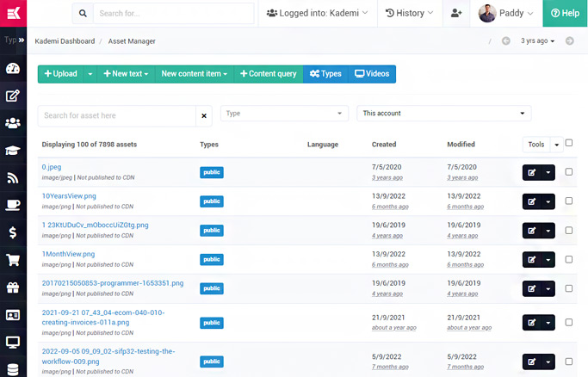The image size is (588, 377).
Task: Open the 10YearsView.png asset link
Action: coord(69,196)
